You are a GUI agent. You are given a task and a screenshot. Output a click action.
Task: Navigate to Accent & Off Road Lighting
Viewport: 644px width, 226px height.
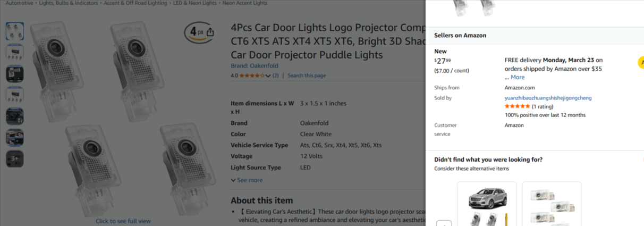click(135, 3)
